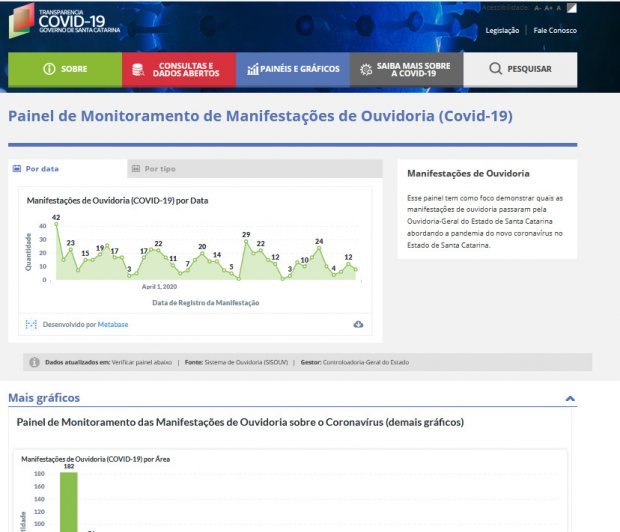Click the 182 green bar in area chart
Image resolution: width=620 pixels, height=532 pixels.
pyautogui.click(x=68, y=501)
